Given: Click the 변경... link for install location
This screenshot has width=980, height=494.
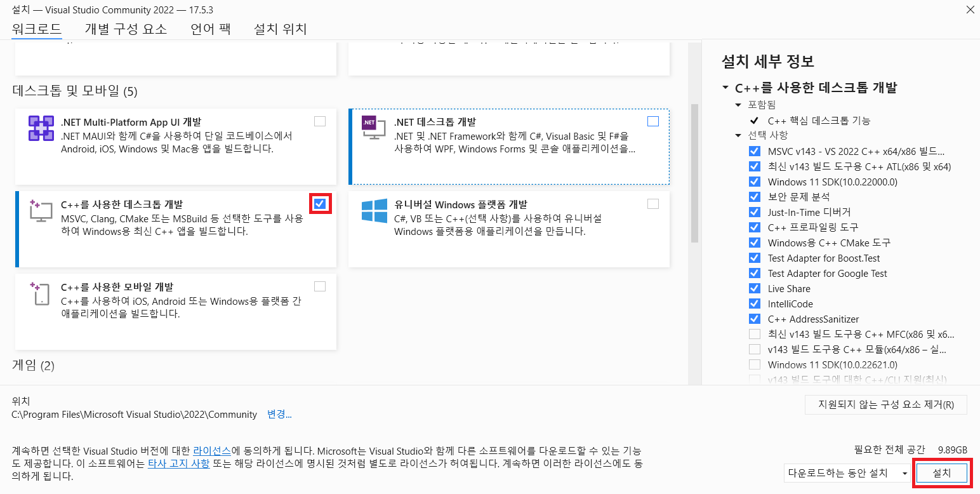Looking at the screenshot, I should [x=279, y=415].
